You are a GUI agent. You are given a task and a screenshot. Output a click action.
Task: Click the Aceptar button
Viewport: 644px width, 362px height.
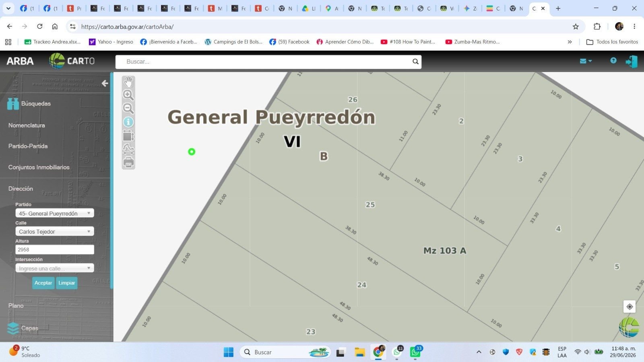pos(43,283)
